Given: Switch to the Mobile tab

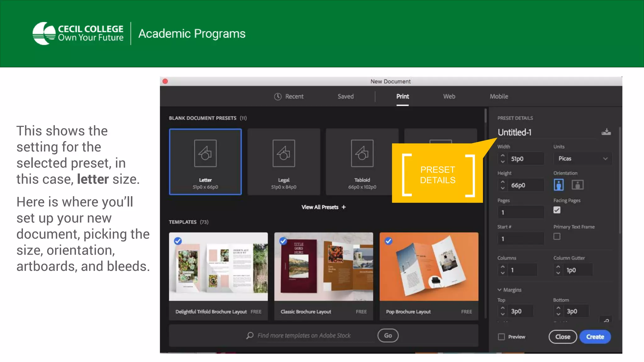Looking at the screenshot, I should (499, 96).
